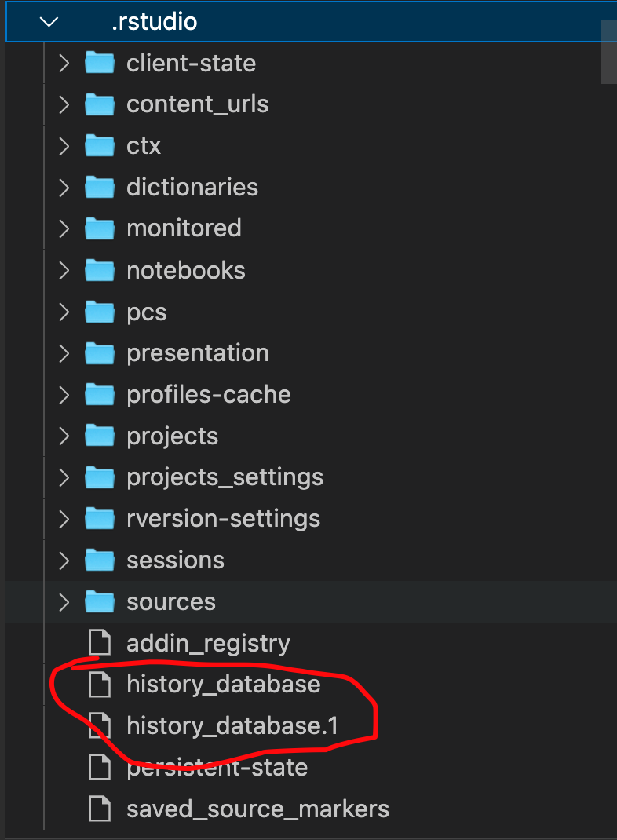Viewport: 617px width, 840px height.
Task: Click the sessions folder icon
Action: click(x=100, y=560)
